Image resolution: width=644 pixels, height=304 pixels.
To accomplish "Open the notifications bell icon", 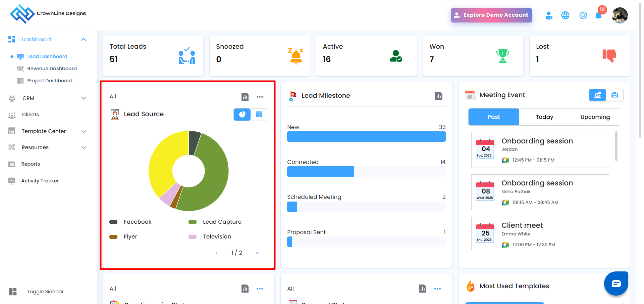I will click(598, 15).
